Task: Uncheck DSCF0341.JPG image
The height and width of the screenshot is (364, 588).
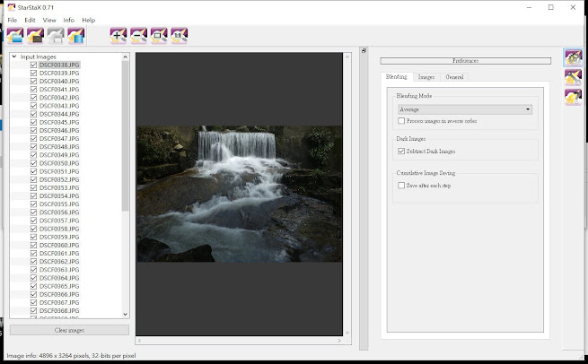Action: (x=34, y=89)
